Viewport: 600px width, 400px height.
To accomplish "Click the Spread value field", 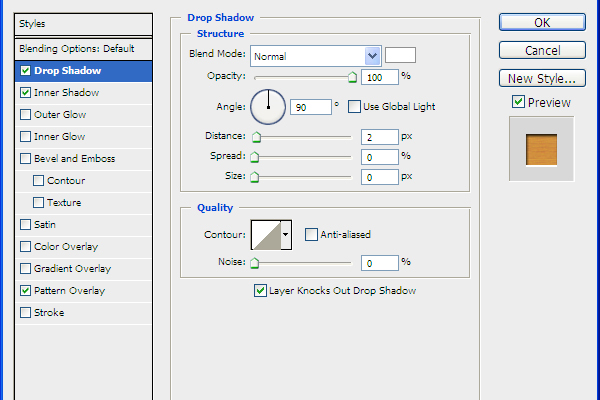I will pos(380,157).
